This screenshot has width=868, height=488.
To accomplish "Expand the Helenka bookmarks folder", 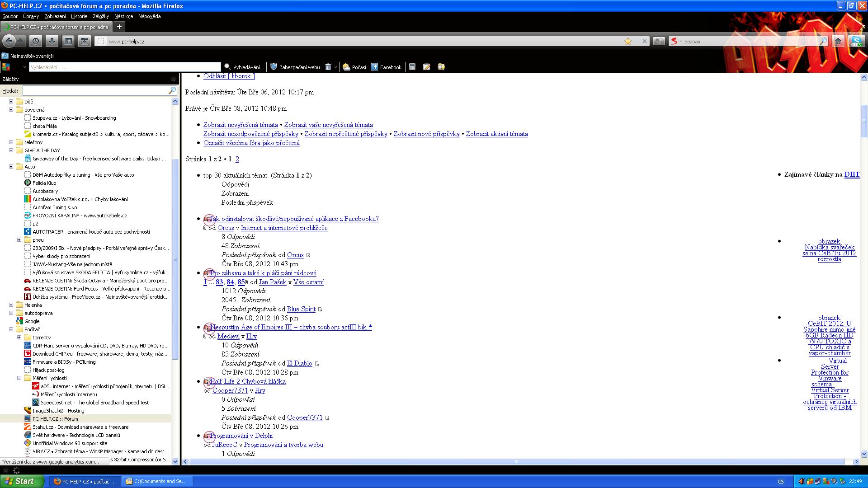I will pyautogui.click(x=11, y=305).
